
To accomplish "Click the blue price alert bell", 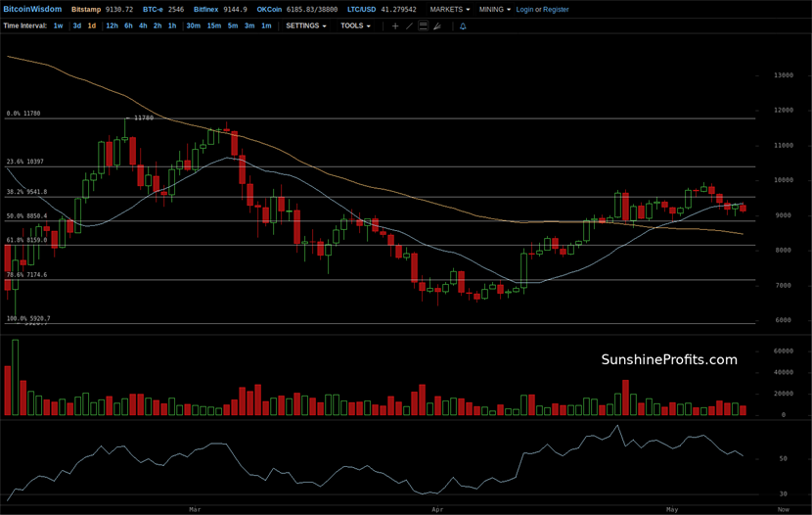I will [463, 26].
